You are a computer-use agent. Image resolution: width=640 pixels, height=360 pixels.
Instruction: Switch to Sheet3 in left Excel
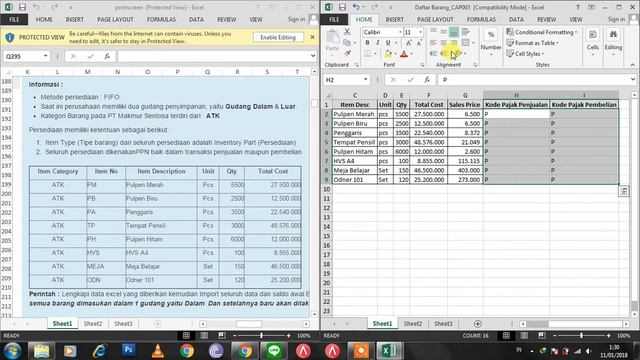point(123,324)
